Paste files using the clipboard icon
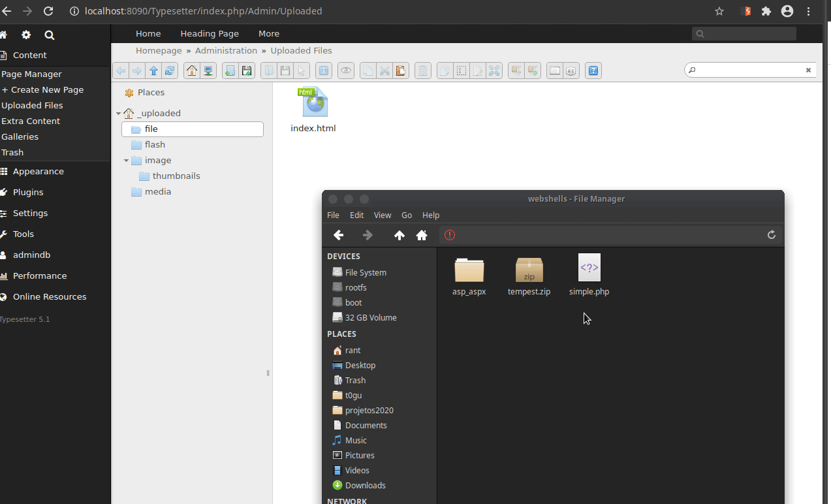Image resolution: width=831 pixels, height=504 pixels. point(401,71)
